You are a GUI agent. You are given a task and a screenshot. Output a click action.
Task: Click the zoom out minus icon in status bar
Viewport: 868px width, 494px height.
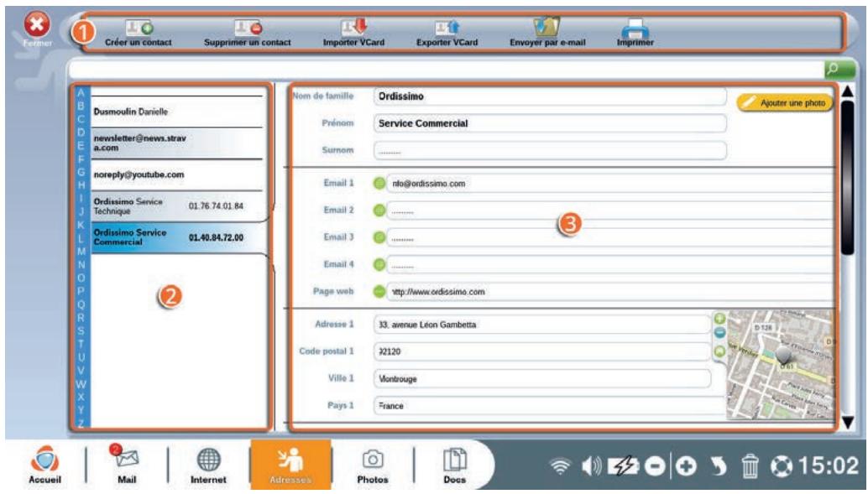point(654,466)
